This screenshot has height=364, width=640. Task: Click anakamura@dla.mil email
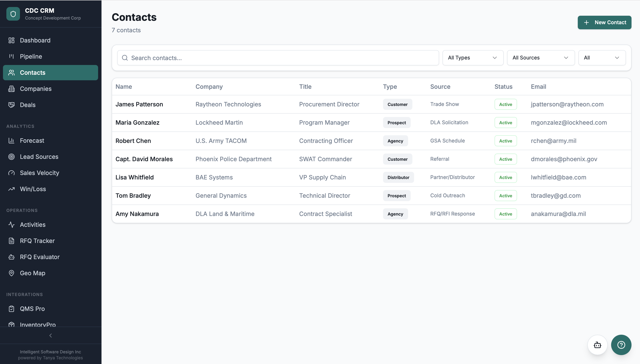(x=558, y=214)
